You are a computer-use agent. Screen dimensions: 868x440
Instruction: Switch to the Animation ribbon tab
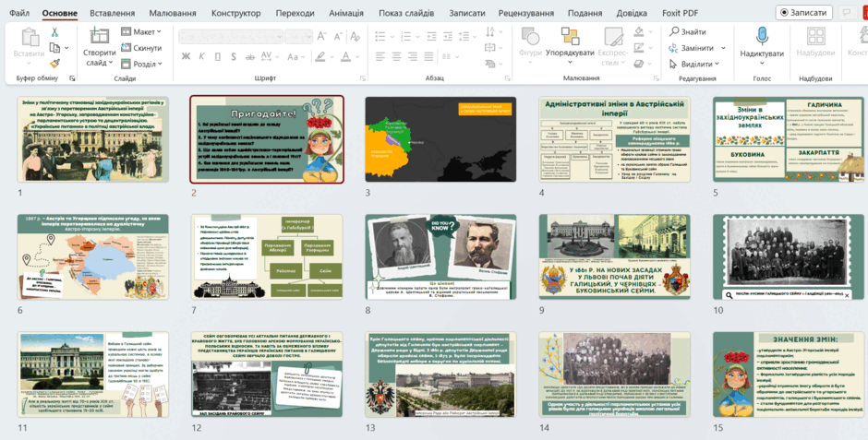346,13
